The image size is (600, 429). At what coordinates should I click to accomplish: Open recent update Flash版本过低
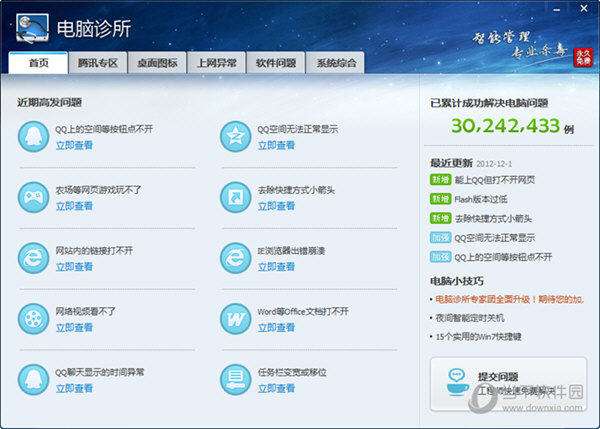(481, 199)
